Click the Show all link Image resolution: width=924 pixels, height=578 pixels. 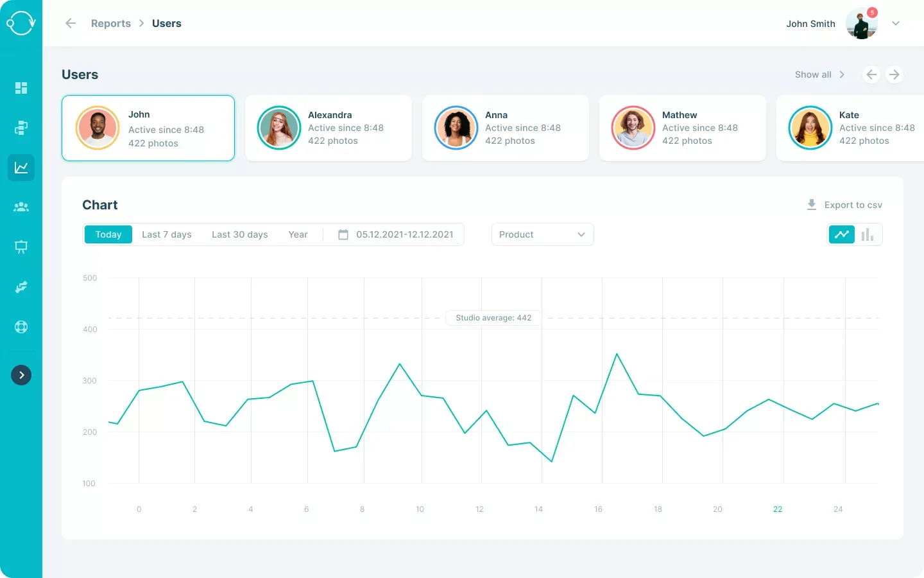[814, 74]
